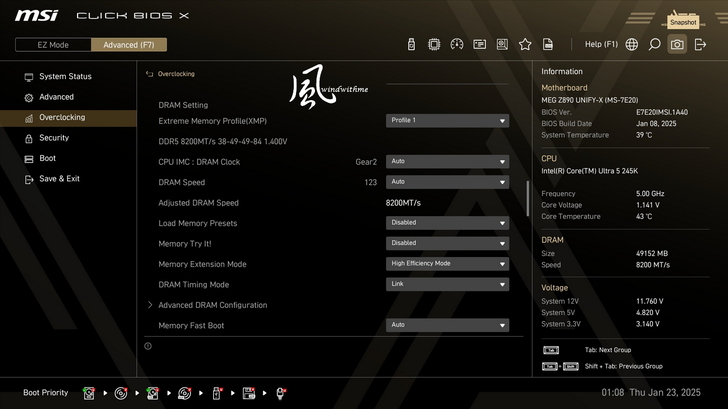Viewport: 728px width, 409px height.
Task: Click Adjusted DRAM Speed value 8200MT/s
Action: 403,203
